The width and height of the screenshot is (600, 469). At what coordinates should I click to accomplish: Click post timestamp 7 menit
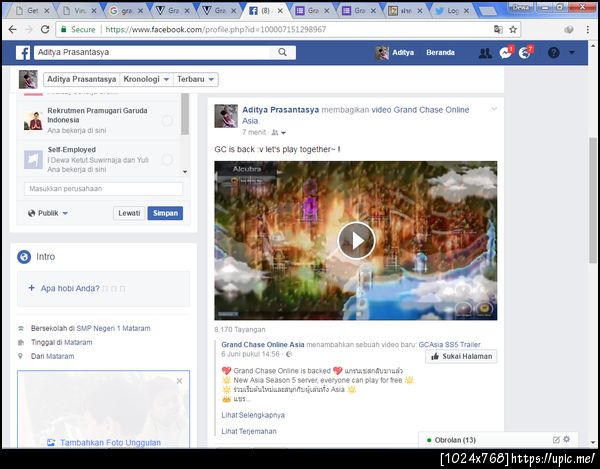click(x=254, y=132)
